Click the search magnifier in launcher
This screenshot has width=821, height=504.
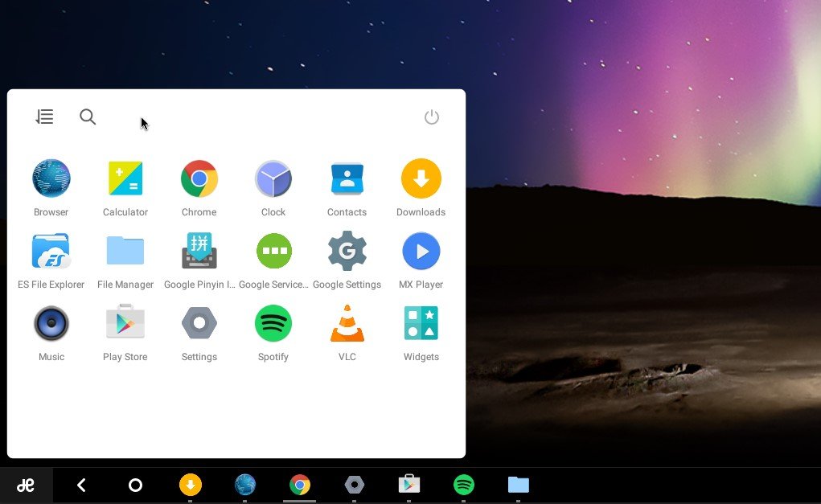point(88,117)
